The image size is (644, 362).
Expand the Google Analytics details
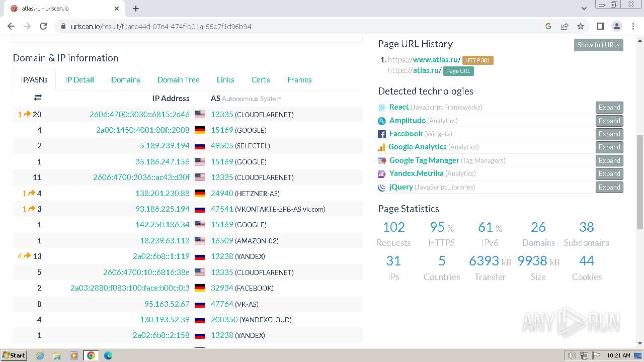click(609, 147)
